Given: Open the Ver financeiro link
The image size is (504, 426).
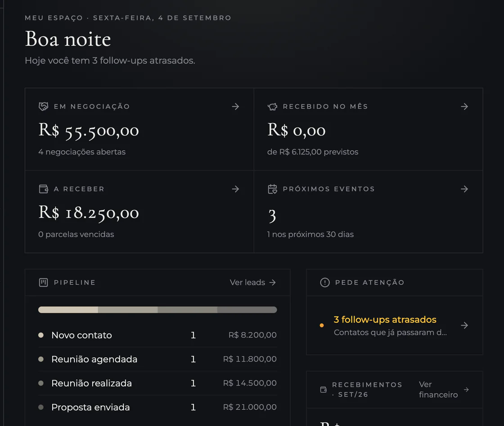Looking at the screenshot, I should pos(444,390).
